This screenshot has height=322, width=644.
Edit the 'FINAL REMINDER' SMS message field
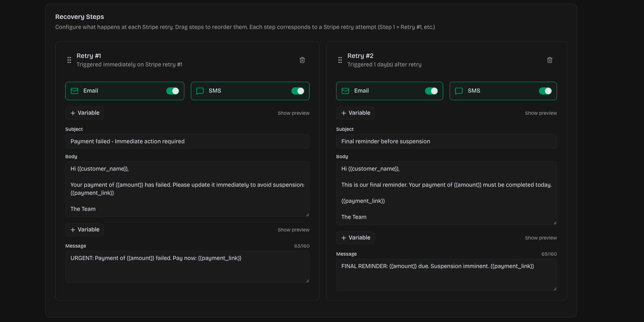click(446, 275)
